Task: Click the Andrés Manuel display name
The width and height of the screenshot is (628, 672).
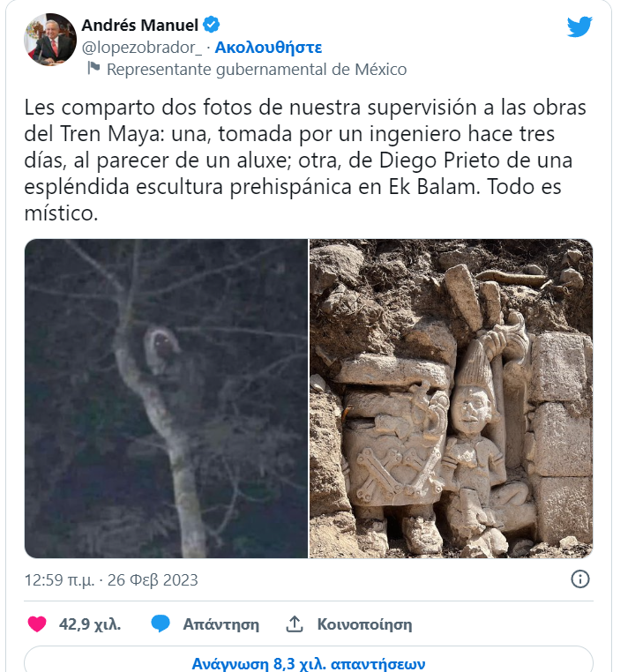Action: click(139, 26)
